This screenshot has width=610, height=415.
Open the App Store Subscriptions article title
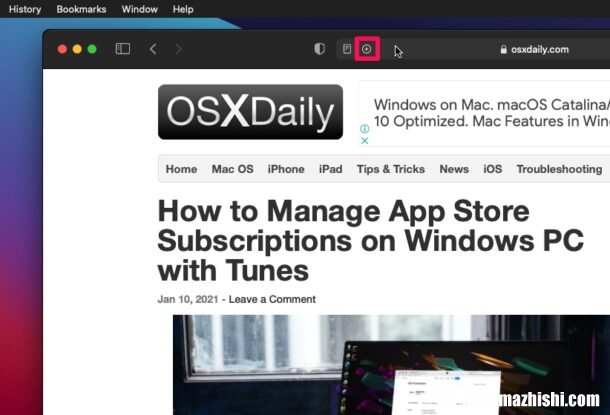(x=370, y=241)
